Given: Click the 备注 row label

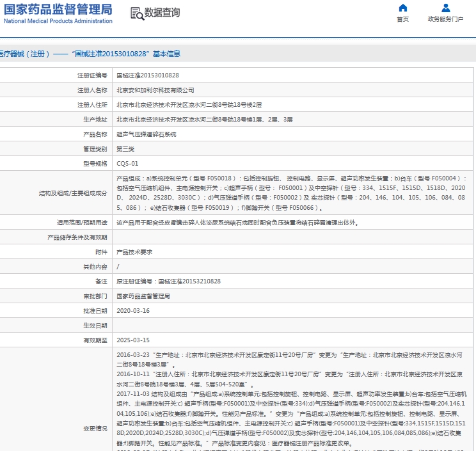Looking at the screenshot, I should (101, 281).
